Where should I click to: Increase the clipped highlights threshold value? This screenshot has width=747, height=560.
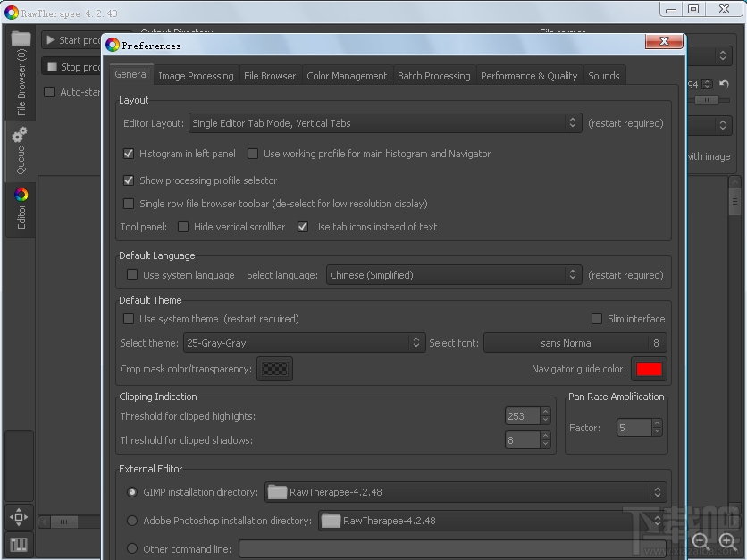coord(545,412)
